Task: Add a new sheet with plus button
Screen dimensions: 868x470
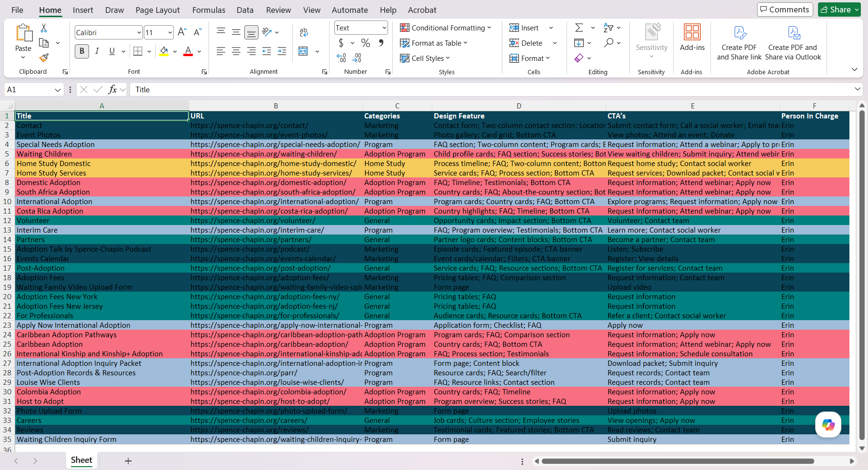Action: click(128, 460)
